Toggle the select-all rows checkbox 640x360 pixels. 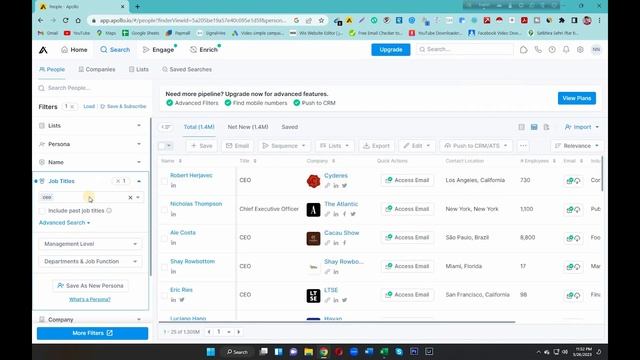pos(162,146)
